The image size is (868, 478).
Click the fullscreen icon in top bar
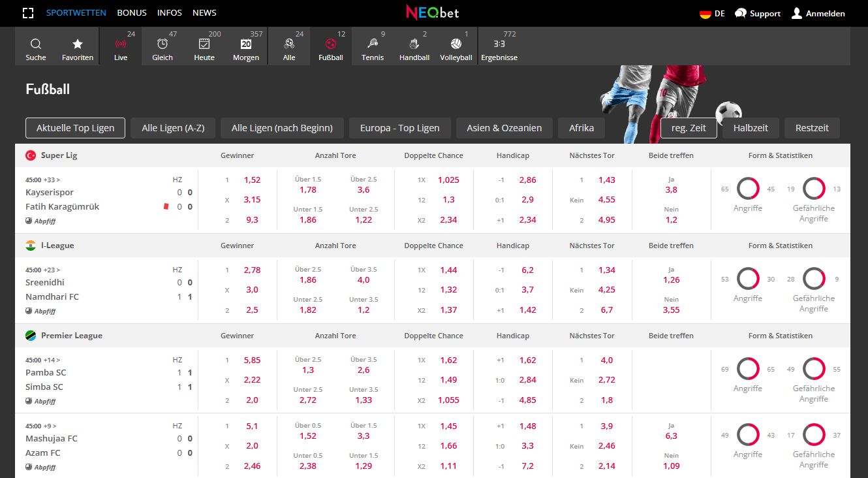[x=27, y=13]
